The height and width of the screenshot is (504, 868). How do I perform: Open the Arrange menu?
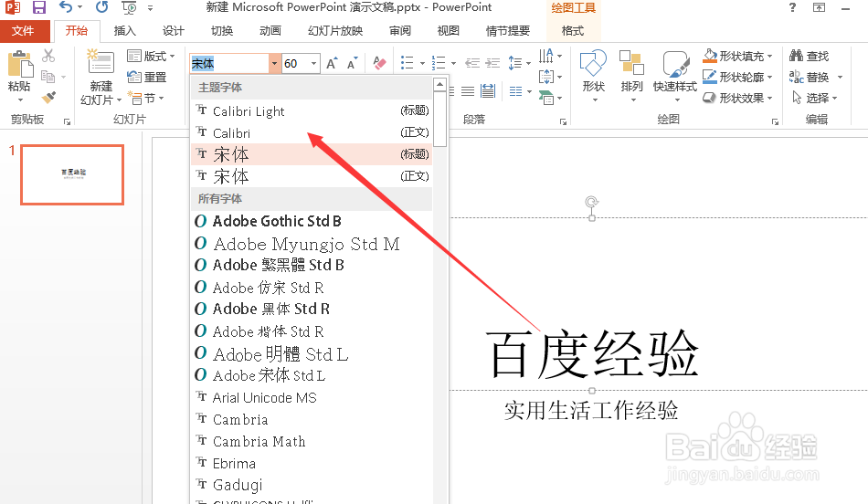pyautogui.click(x=631, y=76)
